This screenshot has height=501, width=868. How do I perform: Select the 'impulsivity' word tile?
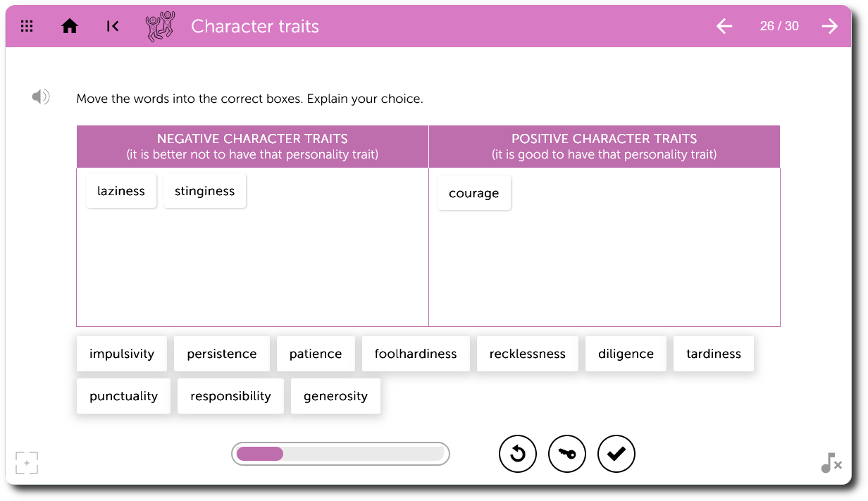122,354
